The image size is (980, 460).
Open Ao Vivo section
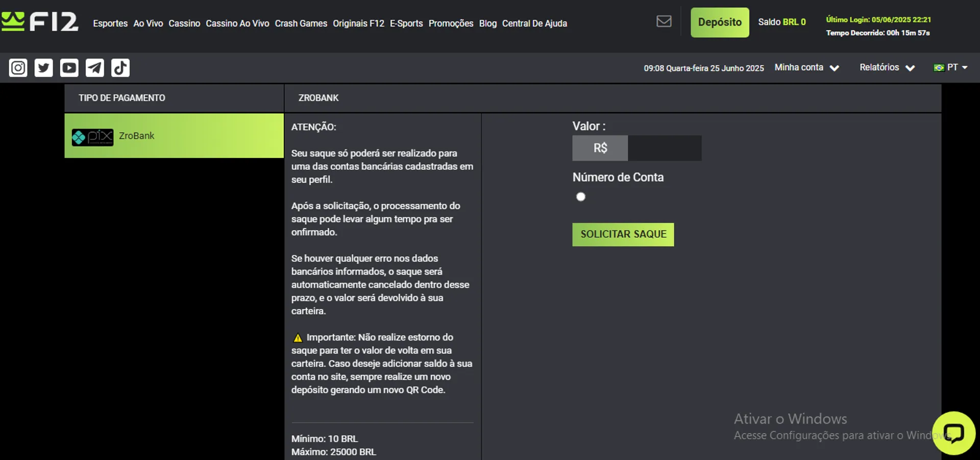tap(148, 23)
